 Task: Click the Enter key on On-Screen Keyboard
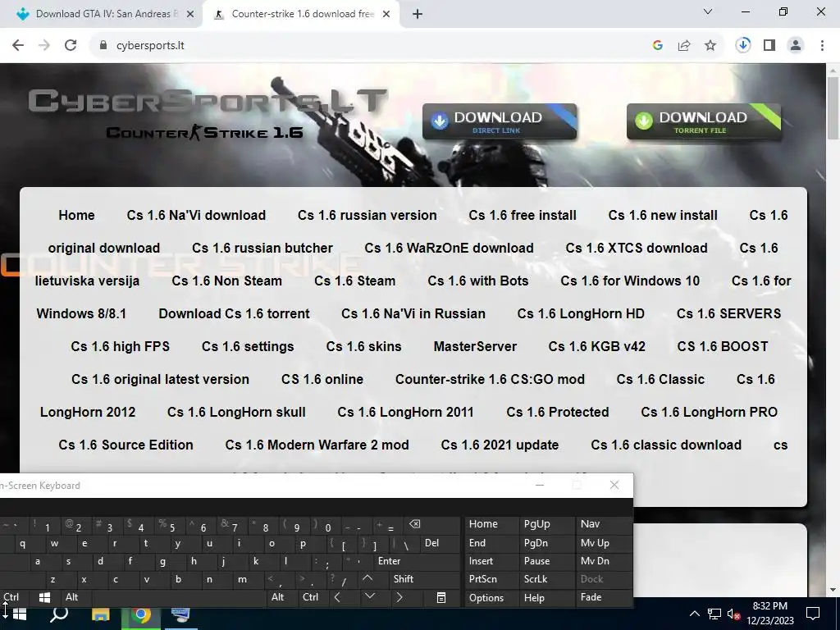(x=390, y=561)
